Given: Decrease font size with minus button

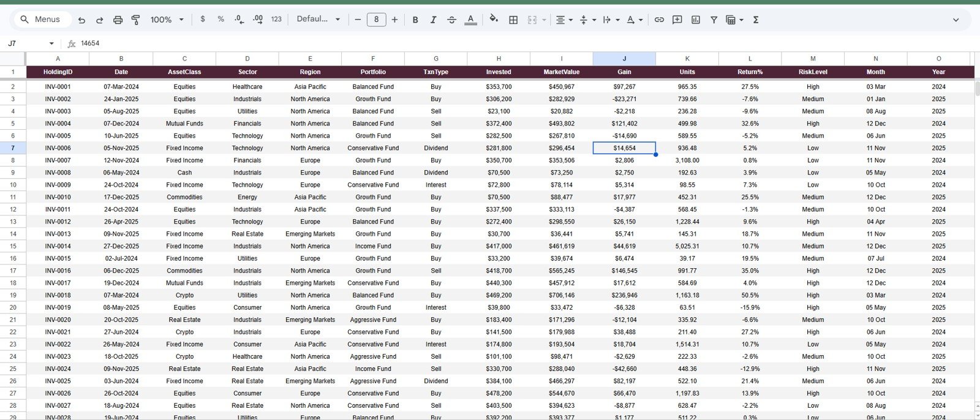Looking at the screenshot, I should [x=358, y=20].
